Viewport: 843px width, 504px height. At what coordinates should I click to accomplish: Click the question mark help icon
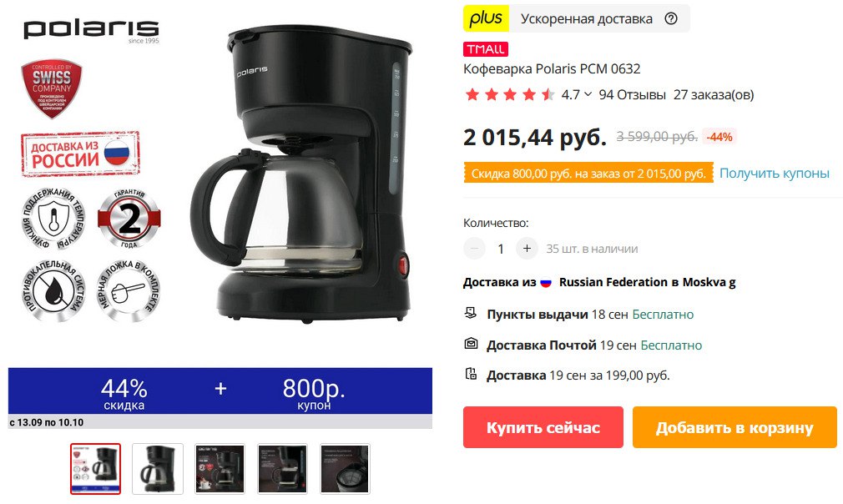point(670,19)
